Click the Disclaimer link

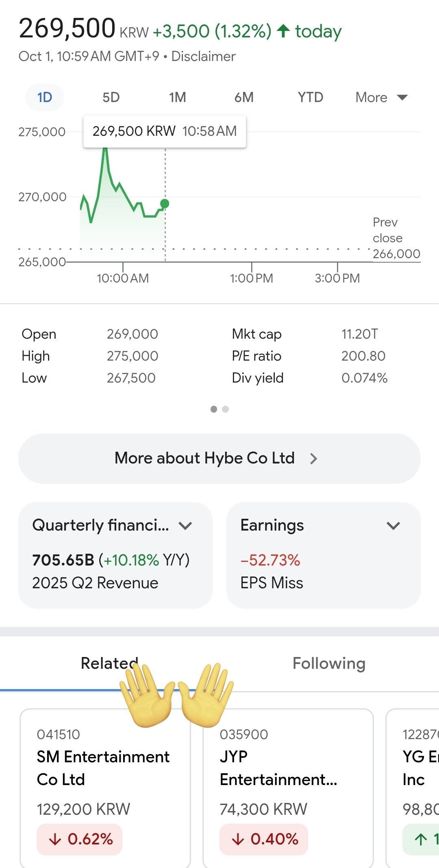(203, 57)
